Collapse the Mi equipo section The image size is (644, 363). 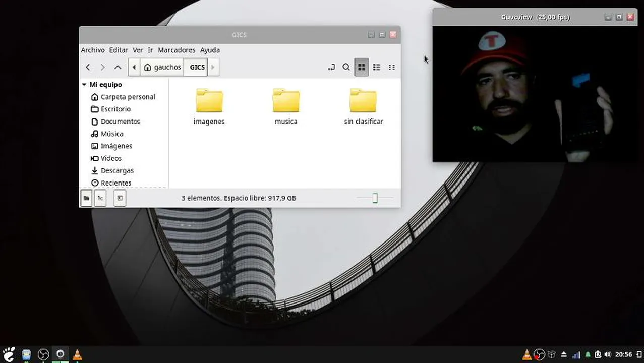tap(84, 85)
